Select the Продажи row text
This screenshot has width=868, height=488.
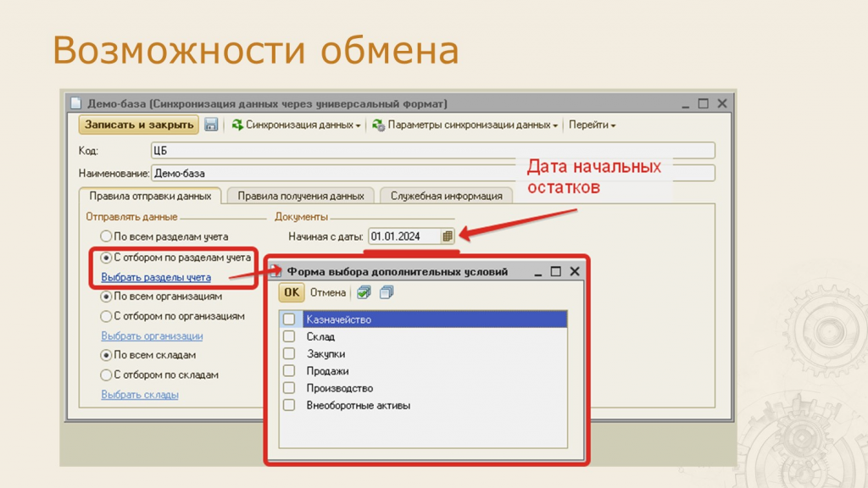click(x=327, y=371)
